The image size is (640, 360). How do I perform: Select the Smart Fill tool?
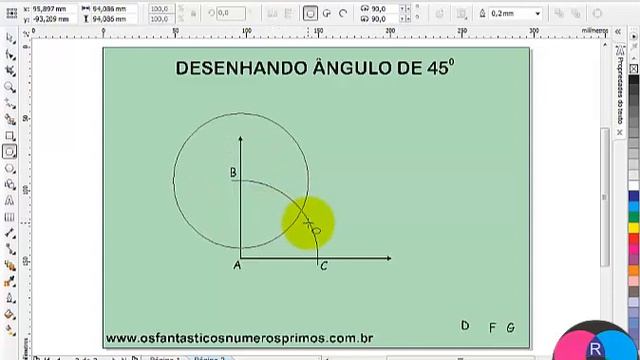tap(10, 119)
